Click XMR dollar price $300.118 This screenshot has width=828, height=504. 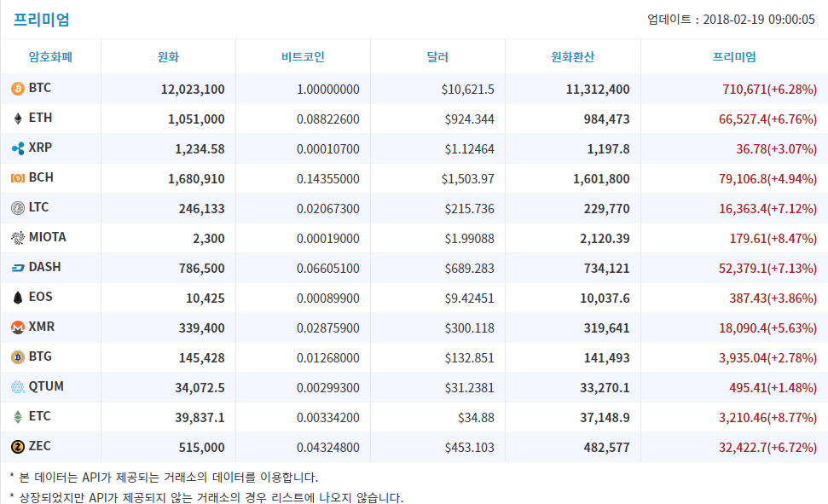[470, 328]
